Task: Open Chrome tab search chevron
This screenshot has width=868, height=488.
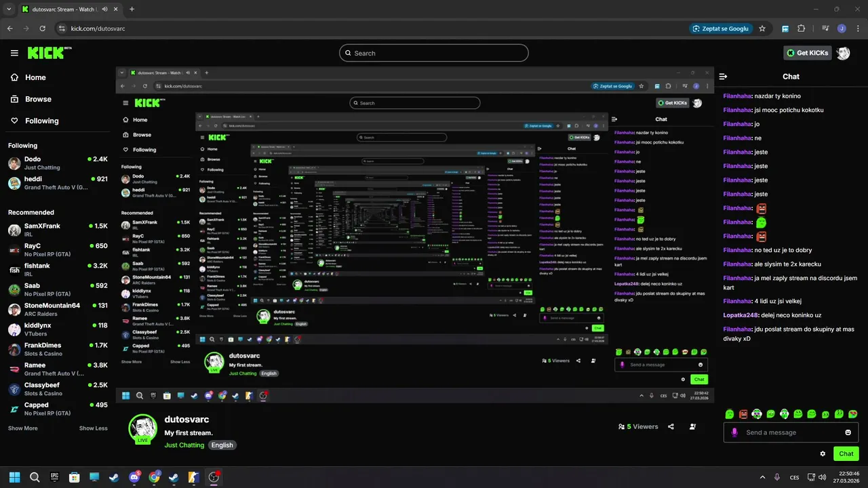Action: pyautogui.click(x=9, y=9)
